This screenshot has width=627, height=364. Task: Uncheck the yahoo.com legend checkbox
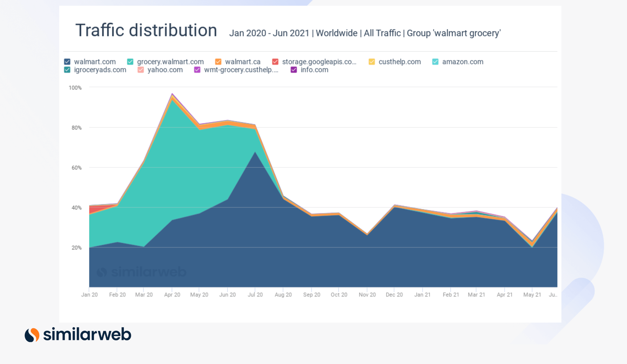[140, 70]
